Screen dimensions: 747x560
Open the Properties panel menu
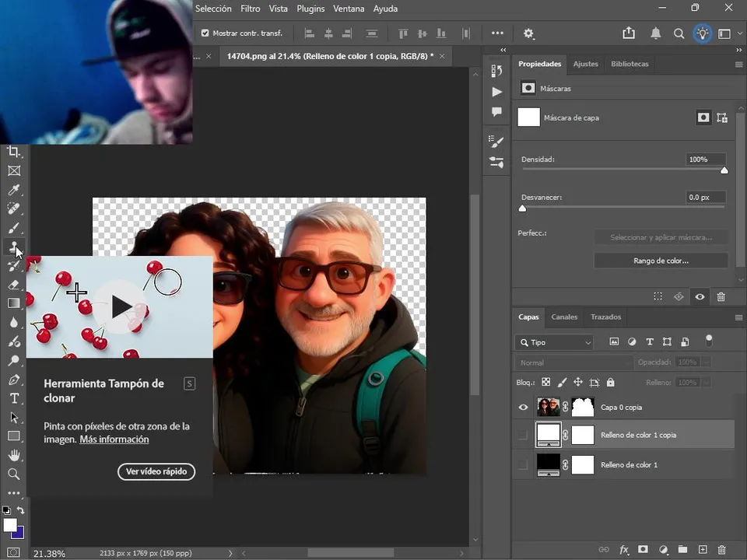coord(738,65)
